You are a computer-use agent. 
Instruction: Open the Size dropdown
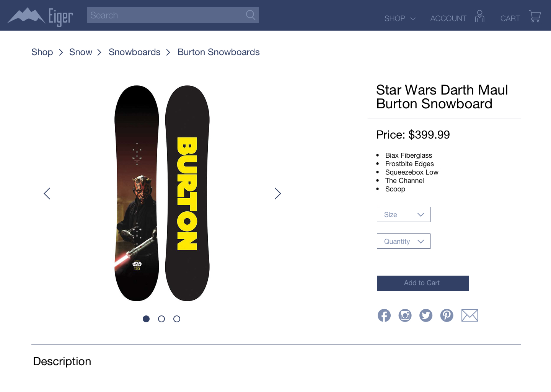tap(404, 214)
